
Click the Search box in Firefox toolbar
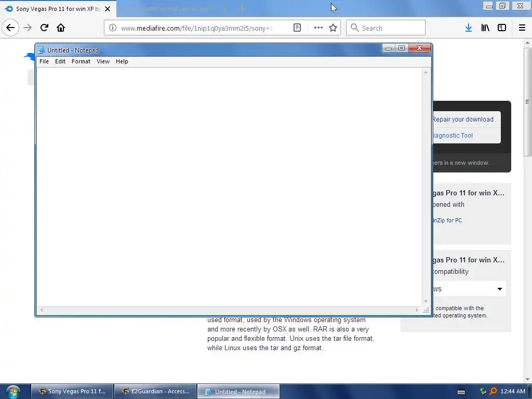(386, 28)
